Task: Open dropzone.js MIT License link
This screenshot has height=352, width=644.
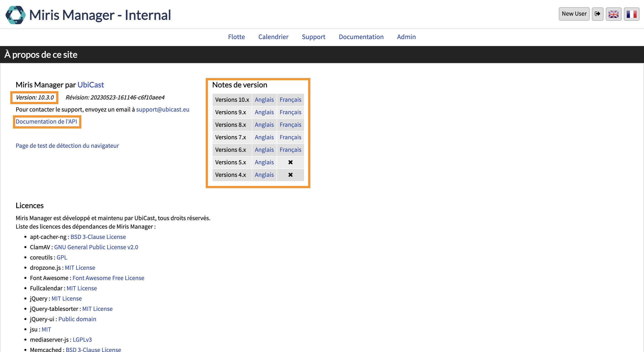Action: point(80,268)
